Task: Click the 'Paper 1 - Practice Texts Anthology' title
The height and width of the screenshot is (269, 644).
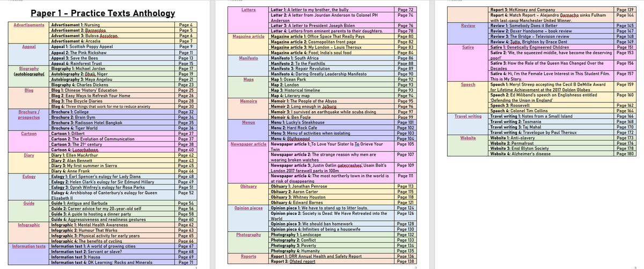Action: click(x=103, y=13)
